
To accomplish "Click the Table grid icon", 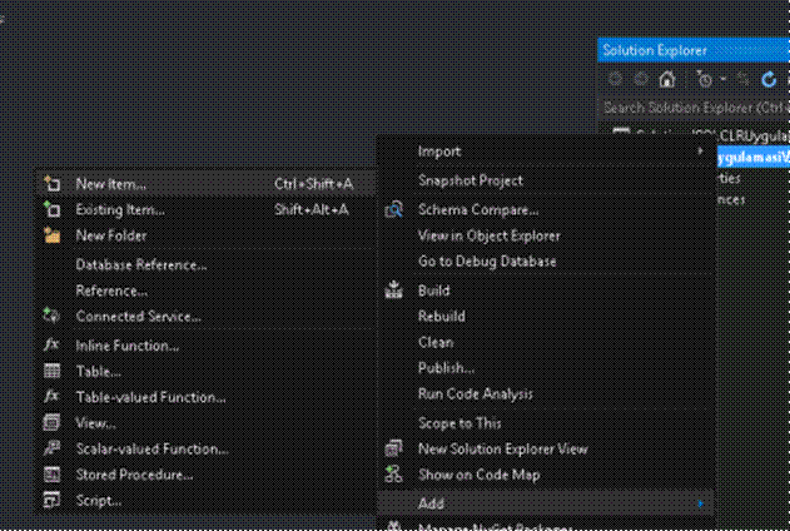I will click(x=52, y=371).
